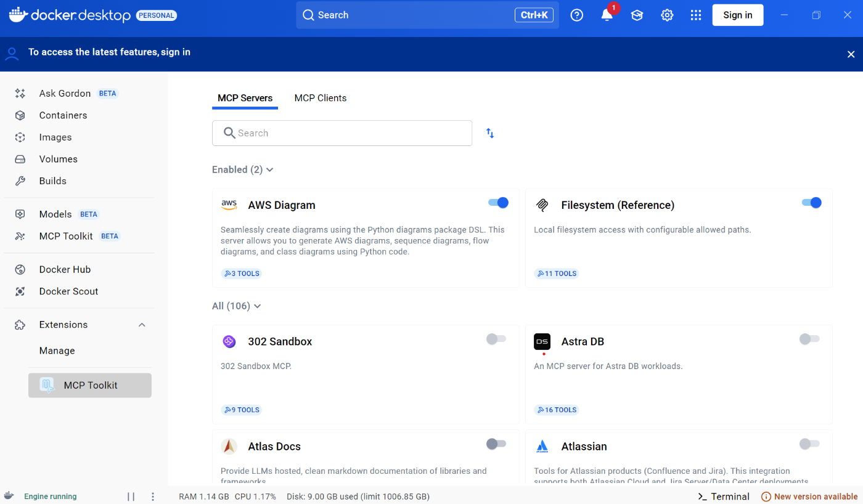Click the Docker Desktop whale logo

point(18,15)
